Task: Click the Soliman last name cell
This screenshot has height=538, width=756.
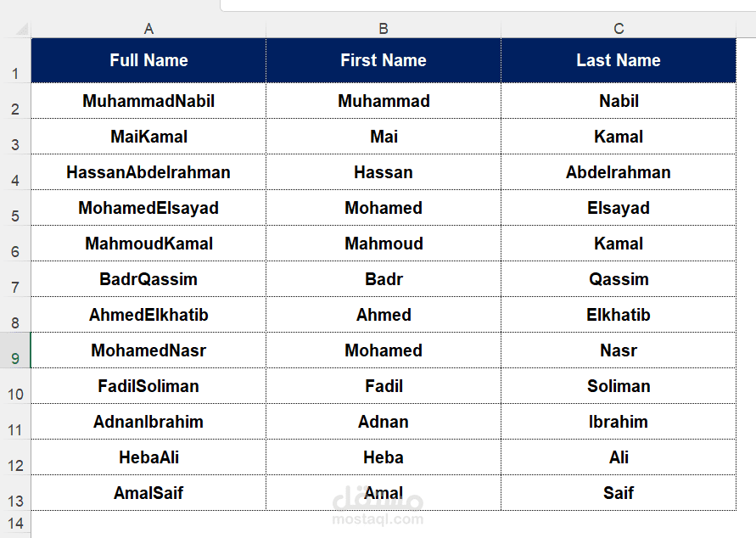Action: 619,386
